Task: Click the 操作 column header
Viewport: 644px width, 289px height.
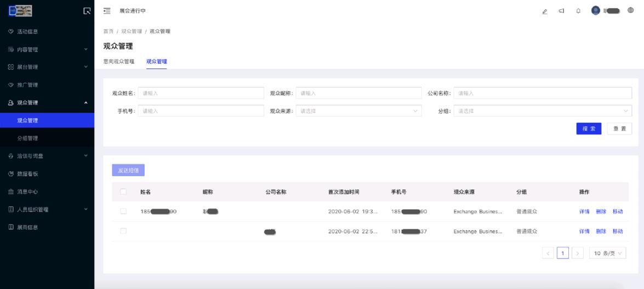Action: coord(584,192)
